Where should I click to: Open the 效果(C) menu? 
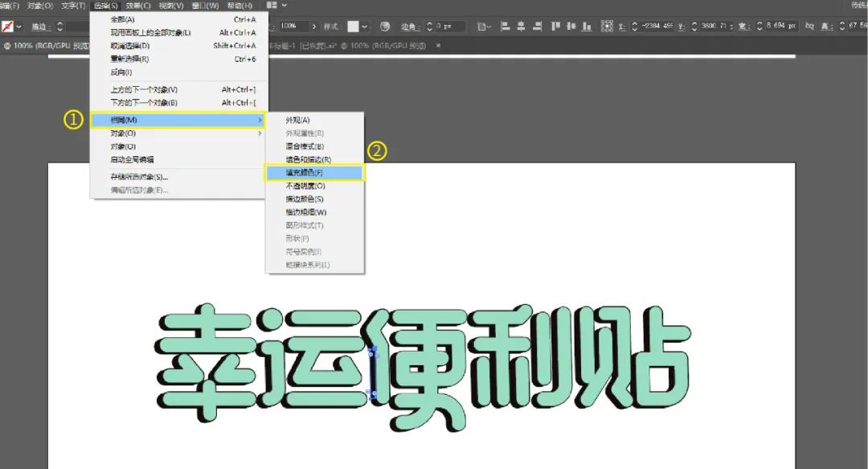click(138, 6)
